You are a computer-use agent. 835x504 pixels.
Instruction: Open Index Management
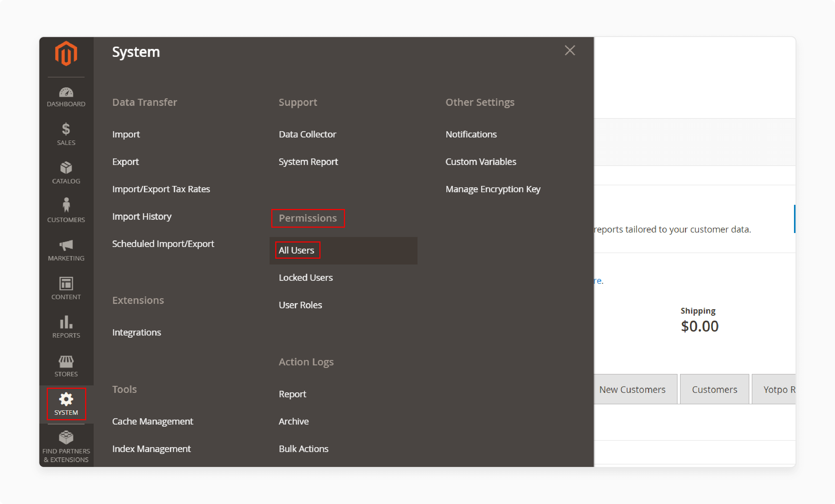pos(151,449)
